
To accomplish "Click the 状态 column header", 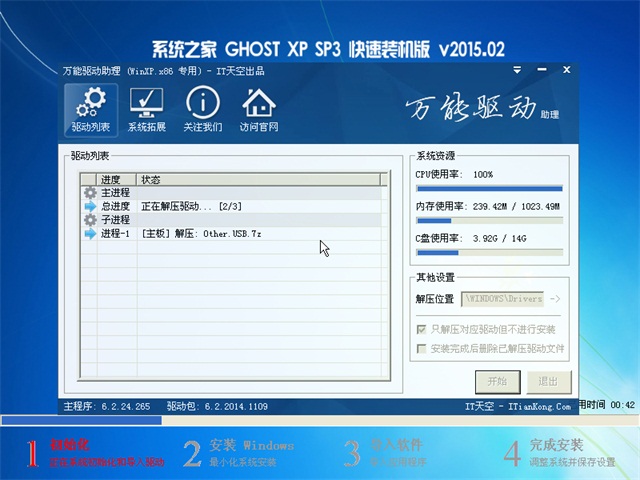I will [260, 180].
